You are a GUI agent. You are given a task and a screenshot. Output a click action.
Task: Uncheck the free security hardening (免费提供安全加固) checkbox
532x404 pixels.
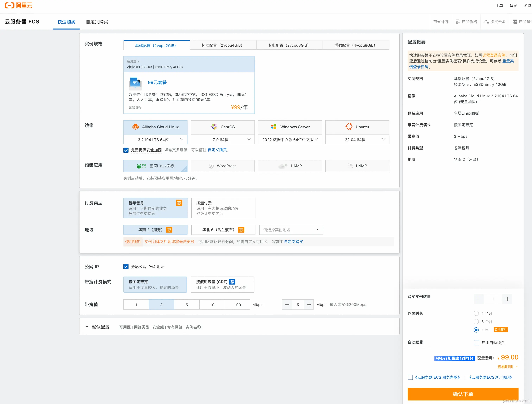click(126, 150)
